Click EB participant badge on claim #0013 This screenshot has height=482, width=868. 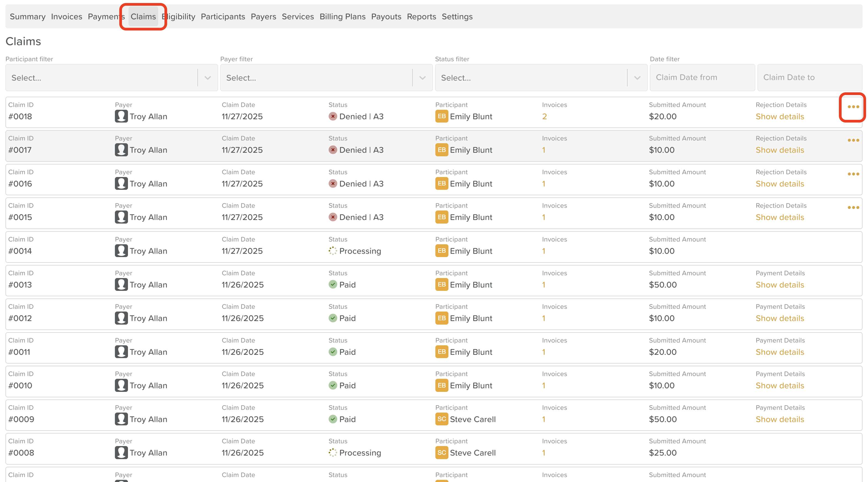click(441, 285)
